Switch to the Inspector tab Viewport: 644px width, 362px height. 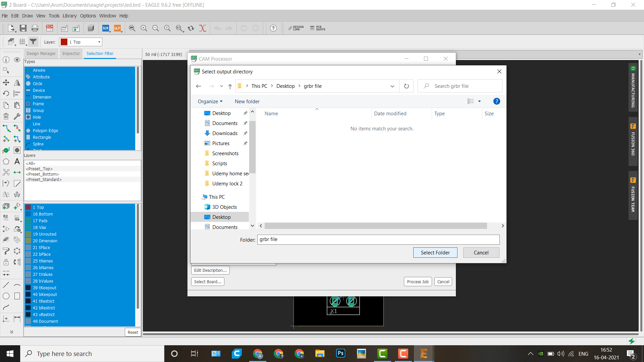click(71, 54)
